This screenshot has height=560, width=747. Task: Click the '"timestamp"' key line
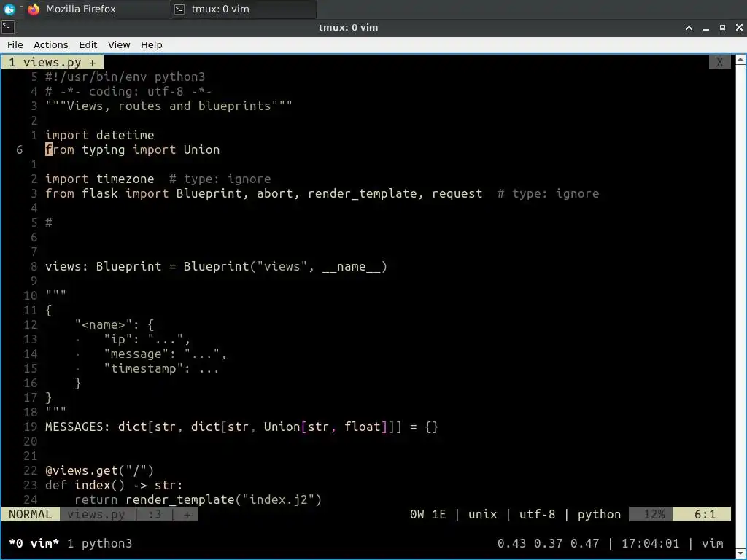tap(161, 368)
